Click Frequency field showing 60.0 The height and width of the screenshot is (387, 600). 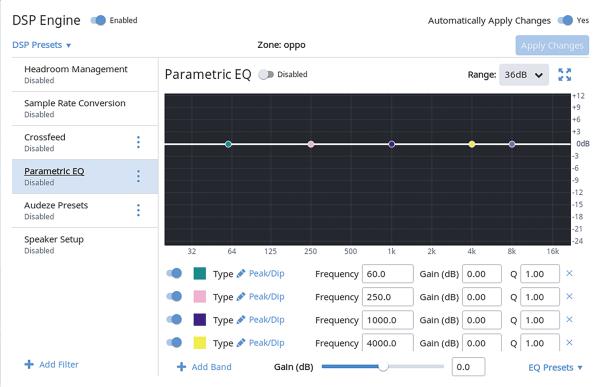(388, 274)
